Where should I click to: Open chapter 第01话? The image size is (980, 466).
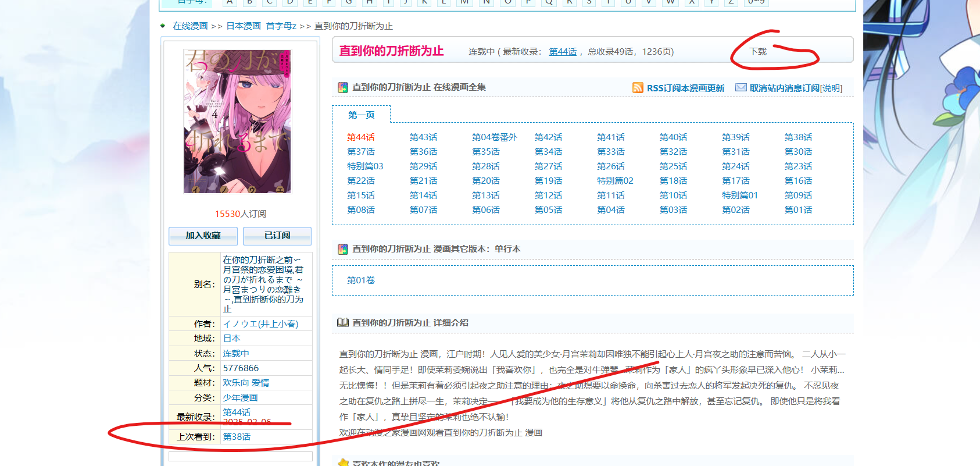[x=798, y=210]
